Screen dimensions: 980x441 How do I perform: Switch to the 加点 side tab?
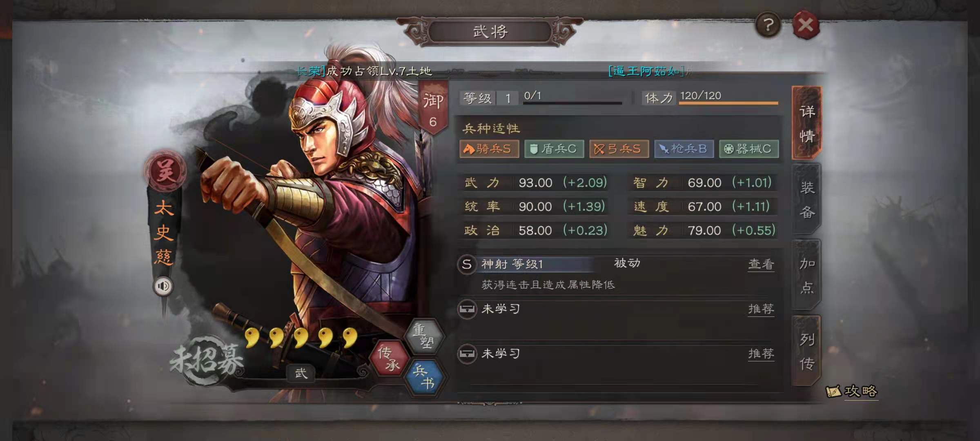coord(806,275)
